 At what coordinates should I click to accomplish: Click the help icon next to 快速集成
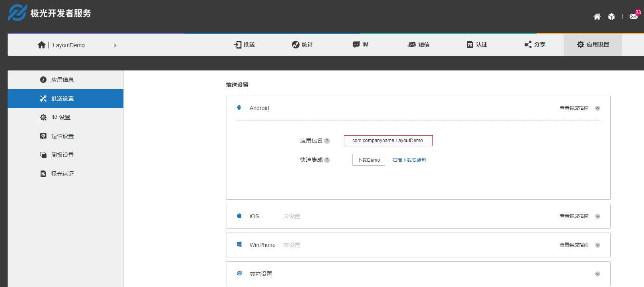[x=327, y=160]
